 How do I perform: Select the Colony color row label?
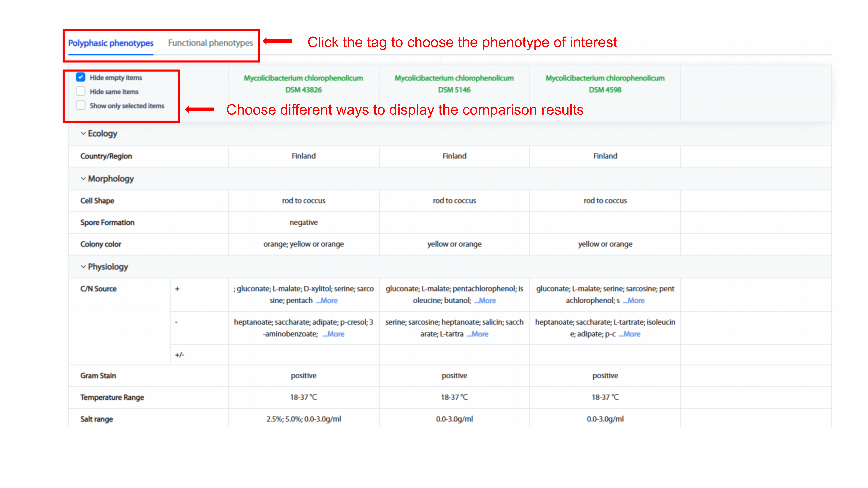[x=101, y=244]
